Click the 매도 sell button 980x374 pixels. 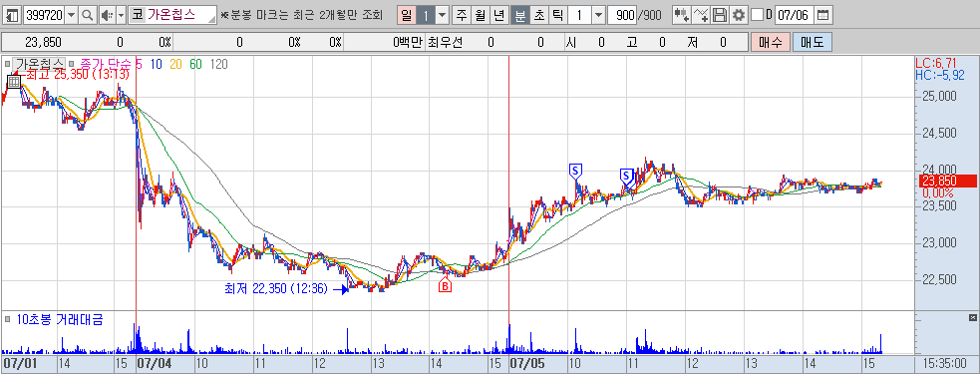[812, 43]
